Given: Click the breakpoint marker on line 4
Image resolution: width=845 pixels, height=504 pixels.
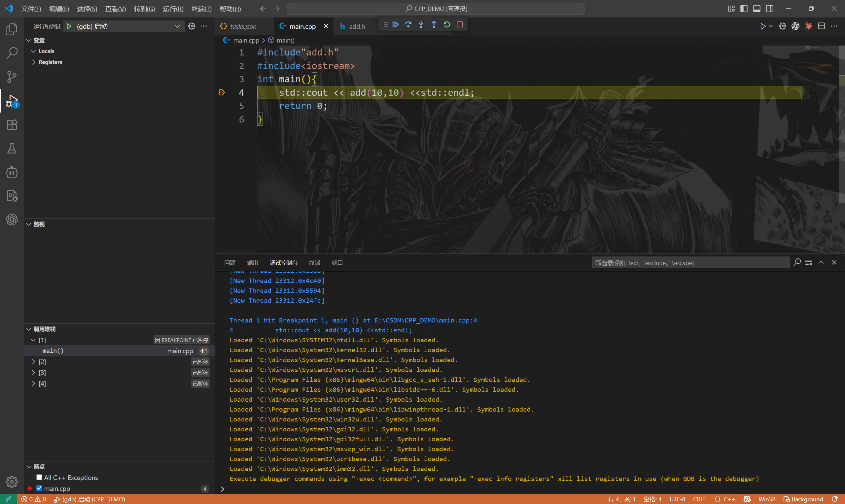Looking at the screenshot, I should [222, 92].
